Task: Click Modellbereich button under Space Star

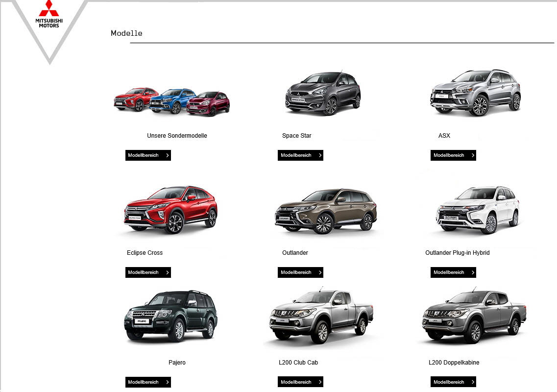Action: pos(300,155)
